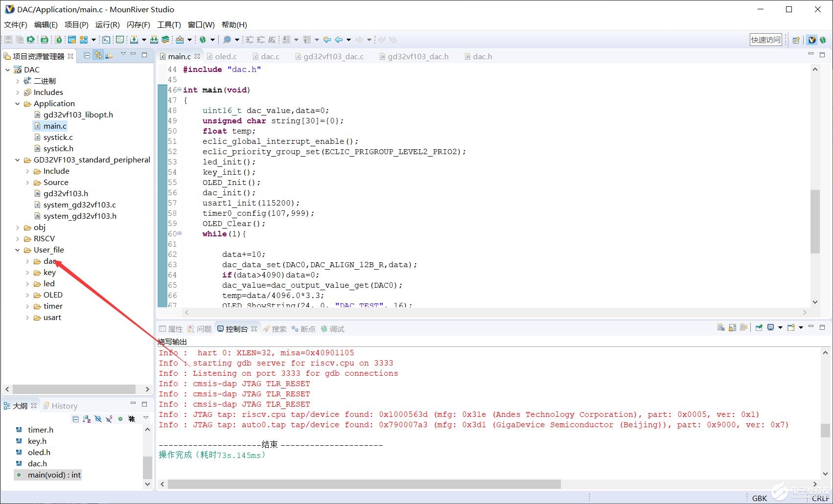Toggle link with editor in project explorer
Image resolution: width=833 pixels, height=504 pixels.
tap(98, 55)
